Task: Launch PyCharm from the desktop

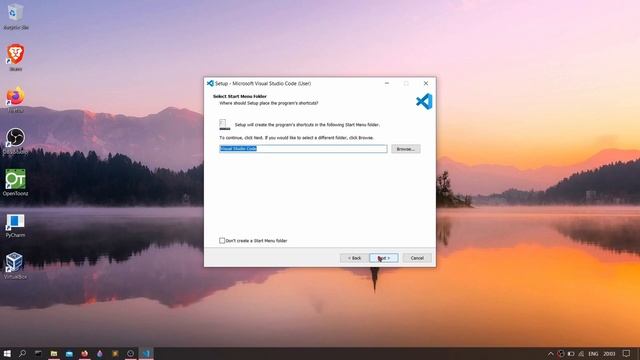Action: coord(16,225)
